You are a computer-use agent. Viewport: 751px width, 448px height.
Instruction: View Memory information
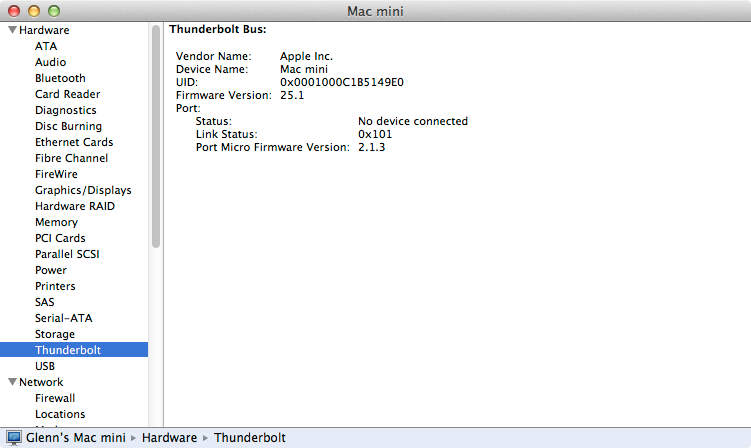(x=56, y=222)
